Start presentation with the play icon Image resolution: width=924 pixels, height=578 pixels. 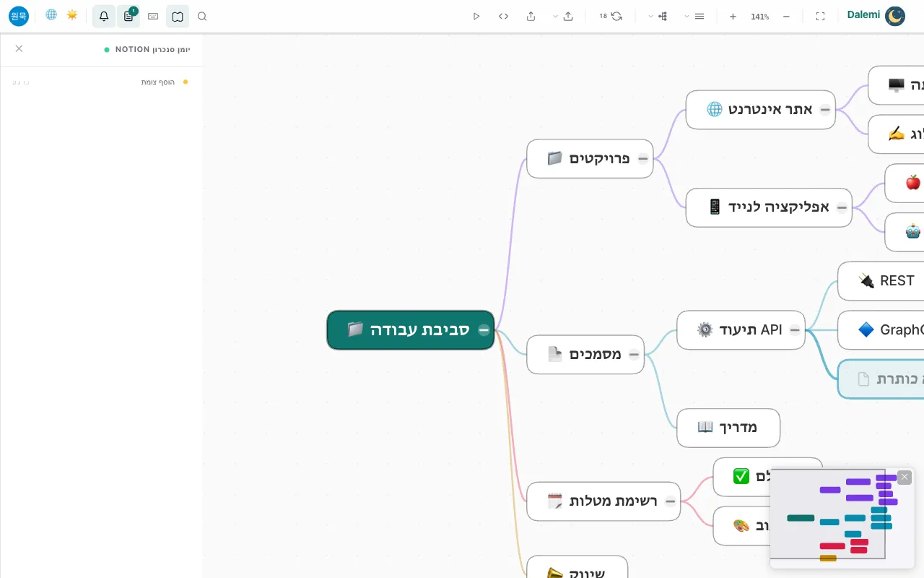coord(476,16)
